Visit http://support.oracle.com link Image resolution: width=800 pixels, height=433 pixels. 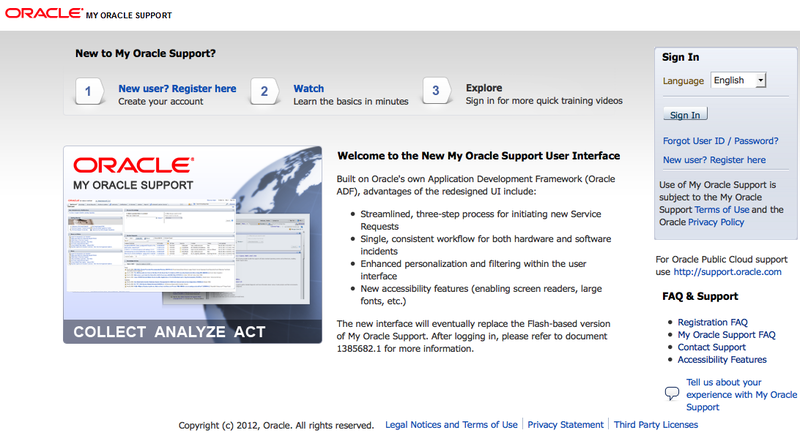click(x=728, y=272)
